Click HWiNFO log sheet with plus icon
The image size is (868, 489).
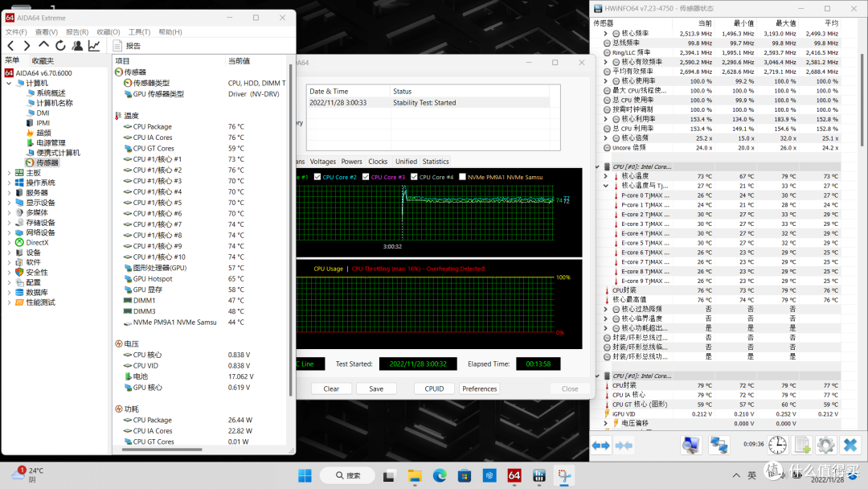(802, 445)
